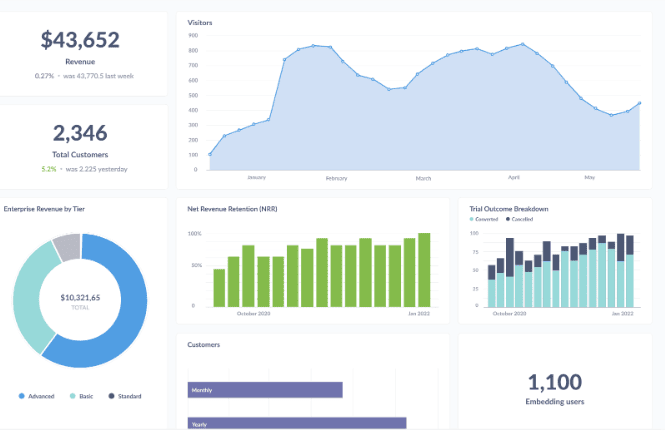This screenshot has width=665, height=437.
Task: Click the Converted legend marker
Action: (x=471, y=219)
